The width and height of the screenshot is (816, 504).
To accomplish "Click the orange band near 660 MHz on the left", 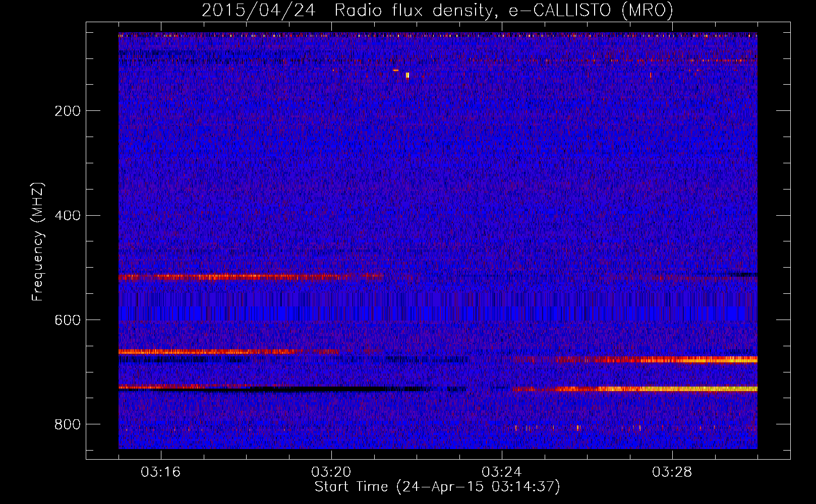I will (x=229, y=352).
